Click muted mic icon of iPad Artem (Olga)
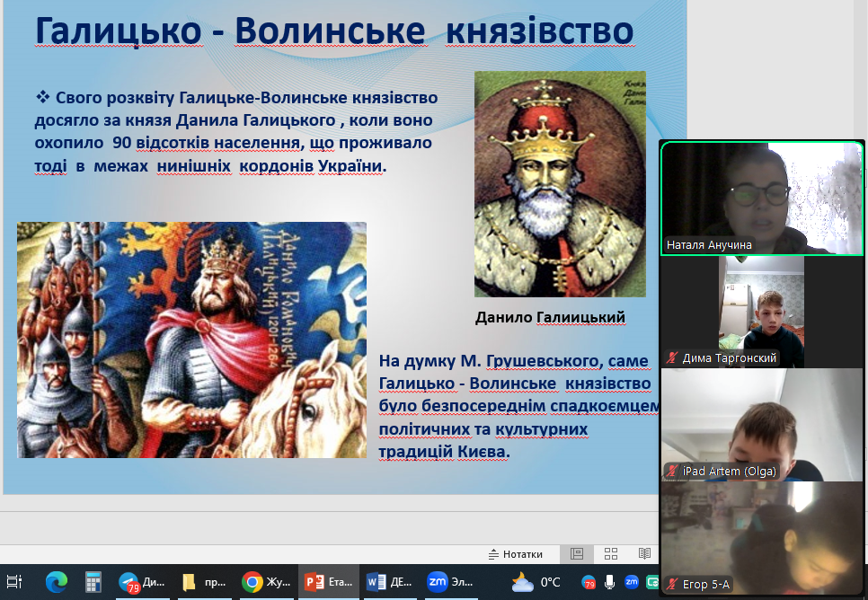The image size is (868, 600). 672,471
